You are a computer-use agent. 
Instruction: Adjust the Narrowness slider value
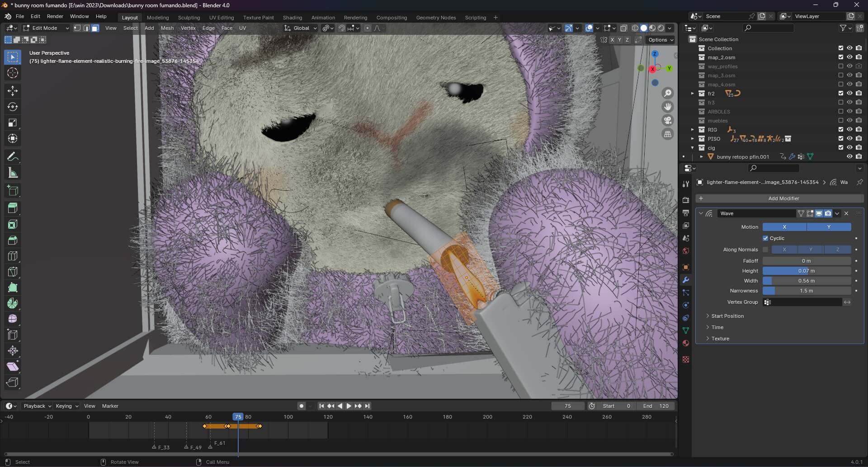point(807,291)
